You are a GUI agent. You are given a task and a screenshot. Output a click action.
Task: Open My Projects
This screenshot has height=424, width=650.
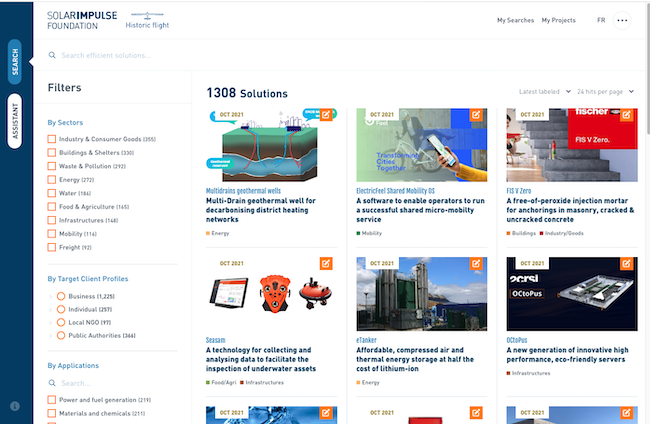[558, 20]
